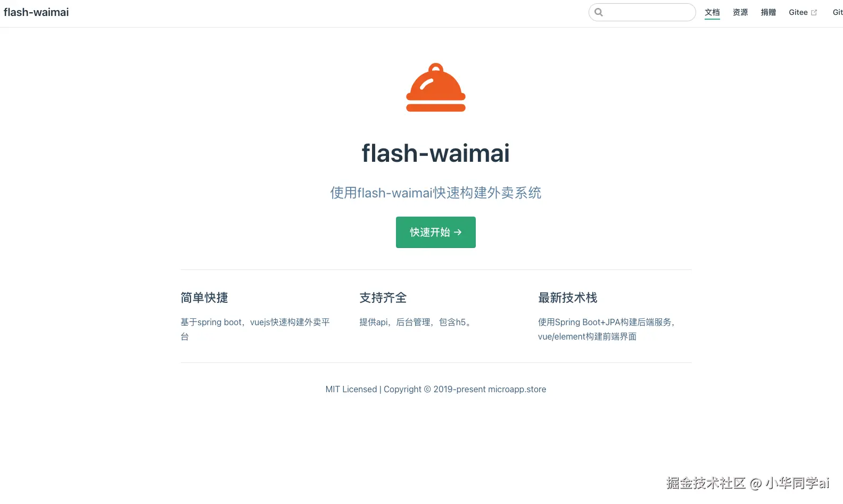Click the 使用Spring Boot+JPA description text

(607, 329)
